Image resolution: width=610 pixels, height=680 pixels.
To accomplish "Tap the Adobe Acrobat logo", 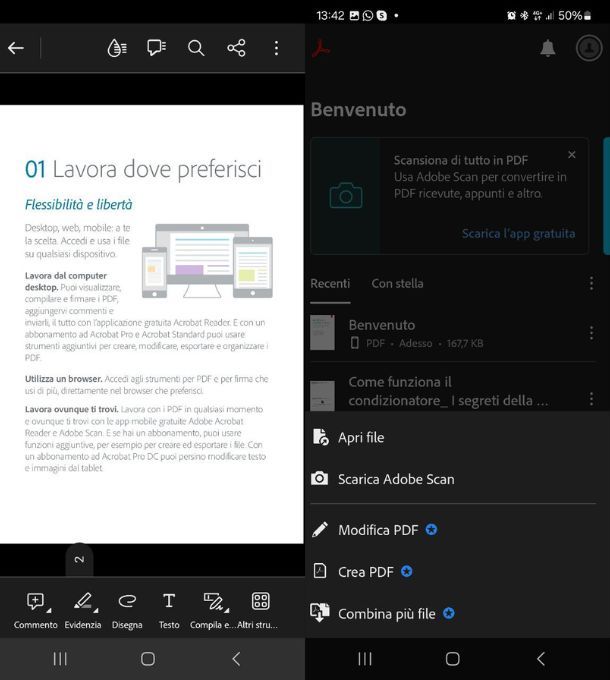I will click(x=321, y=48).
